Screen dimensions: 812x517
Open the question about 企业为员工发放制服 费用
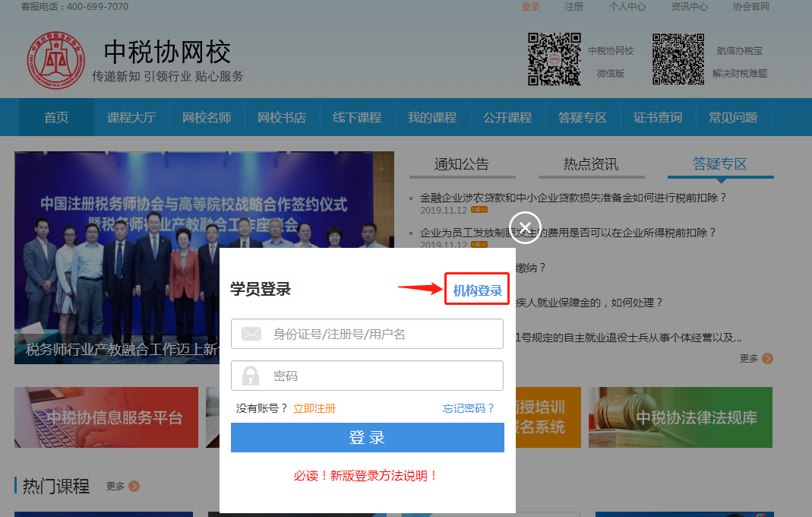click(567, 233)
